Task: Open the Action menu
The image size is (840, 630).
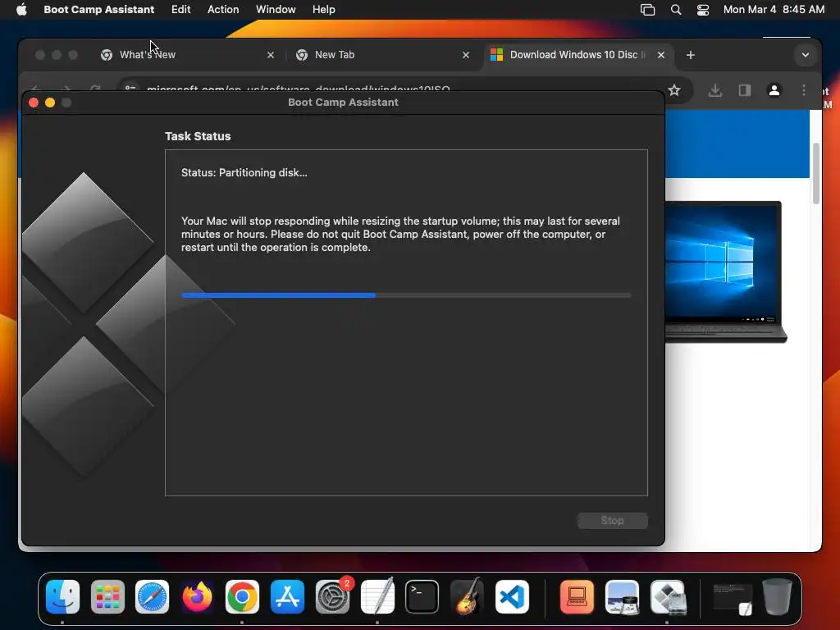Action: coord(223,10)
